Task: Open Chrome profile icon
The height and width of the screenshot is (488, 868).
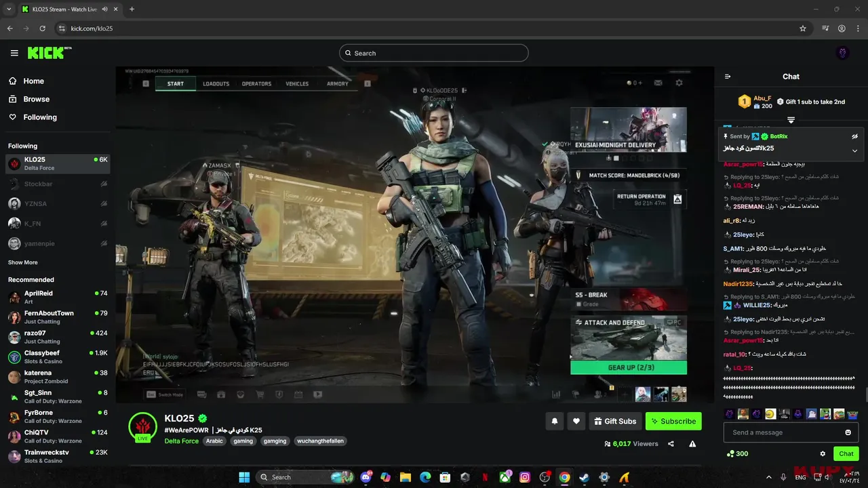Action: click(x=842, y=28)
